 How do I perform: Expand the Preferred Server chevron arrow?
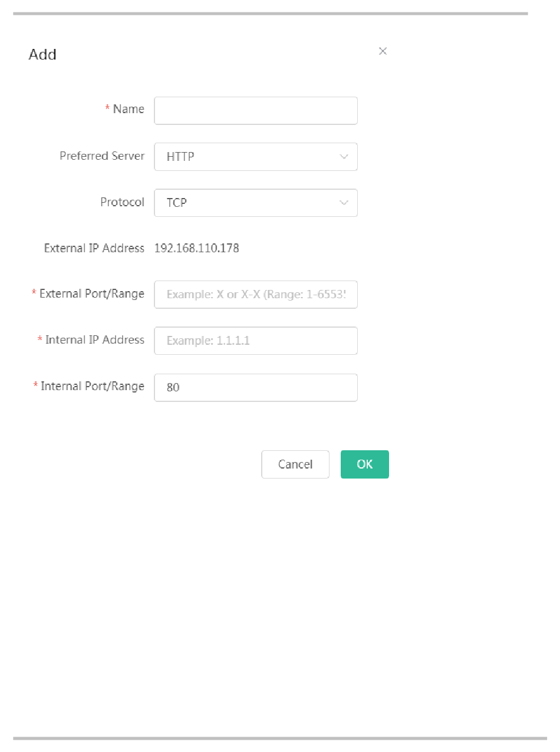click(x=344, y=157)
